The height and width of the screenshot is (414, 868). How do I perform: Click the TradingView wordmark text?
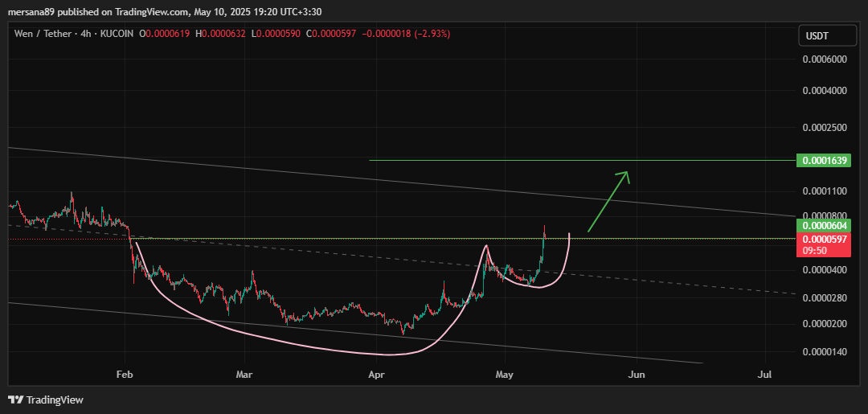tap(55, 400)
